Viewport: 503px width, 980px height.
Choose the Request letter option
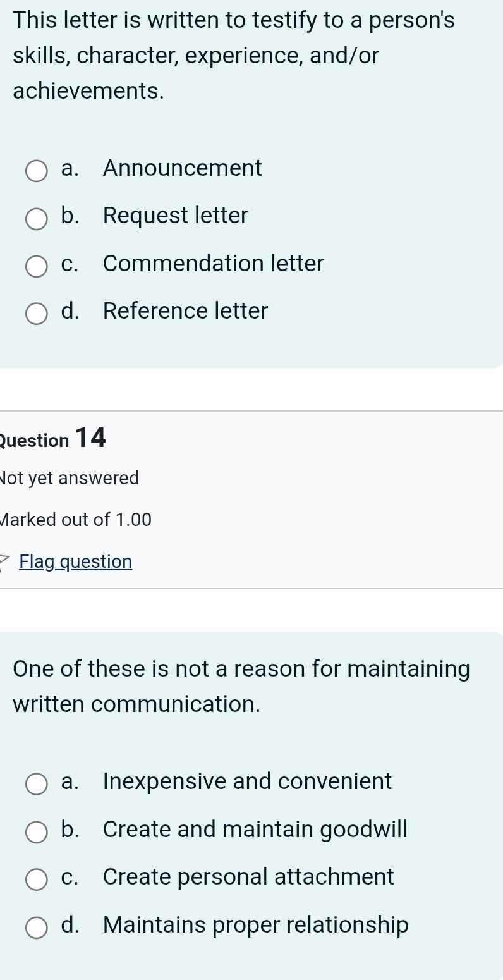pyautogui.click(x=37, y=219)
